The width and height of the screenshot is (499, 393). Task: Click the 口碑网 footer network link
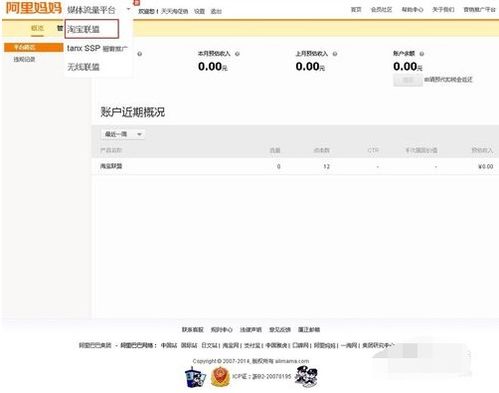click(301, 345)
